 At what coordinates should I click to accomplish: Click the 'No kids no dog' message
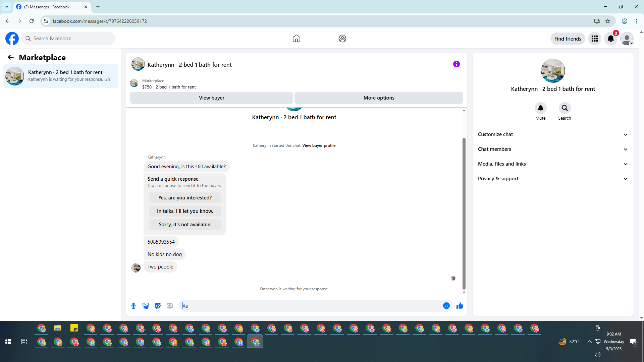(x=165, y=254)
